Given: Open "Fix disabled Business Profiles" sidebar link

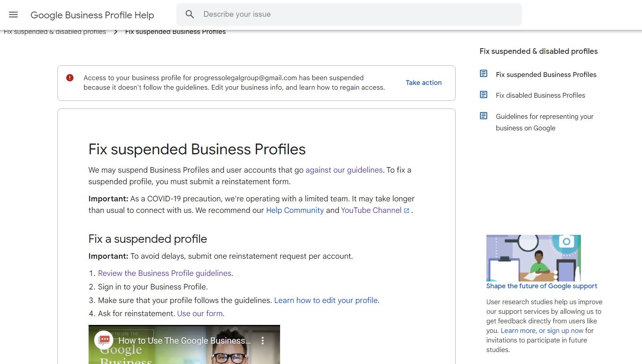Looking at the screenshot, I should tap(540, 95).
